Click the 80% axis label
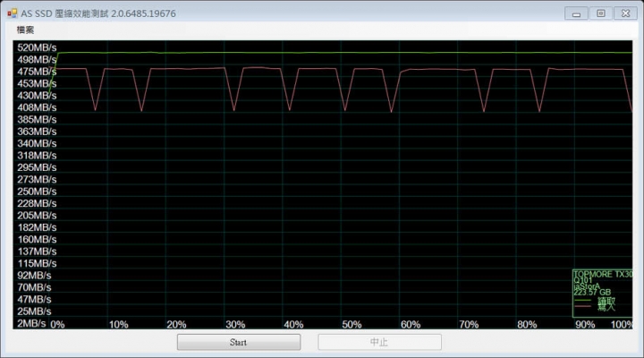Viewport: 644px width, 358px height. point(528,324)
